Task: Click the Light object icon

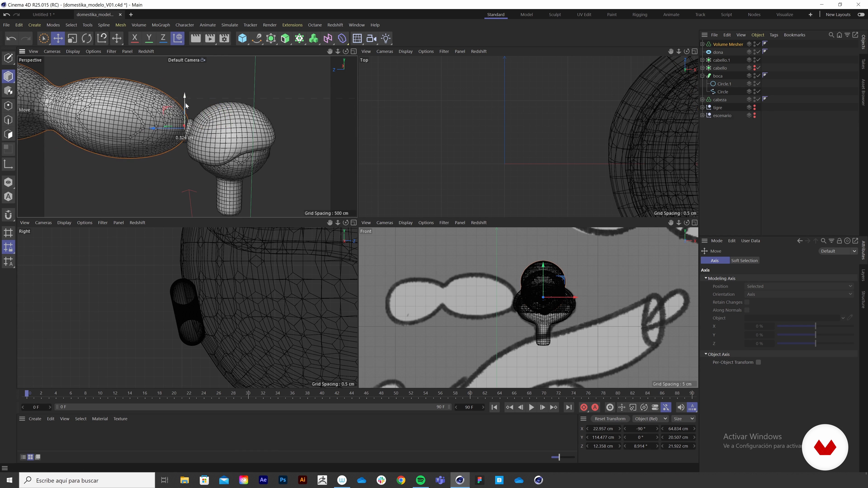Action: [386, 38]
